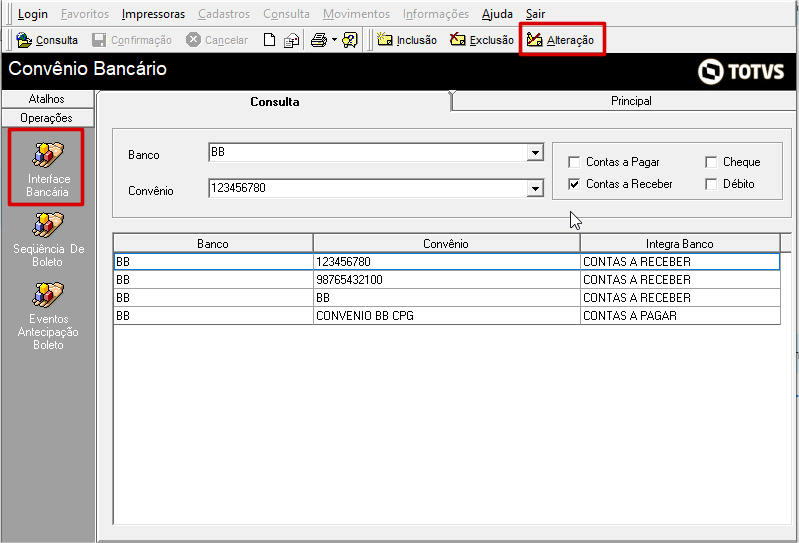Switch to the Principal tab

(x=631, y=101)
